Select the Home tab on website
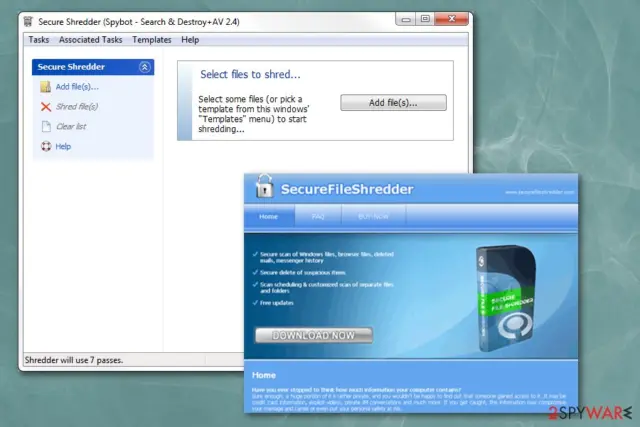The image size is (640, 427). [x=269, y=216]
